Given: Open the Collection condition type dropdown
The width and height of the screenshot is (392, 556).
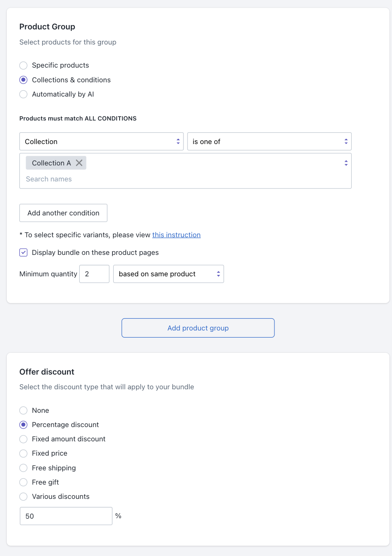Looking at the screenshot, I should tap(101, 142).
